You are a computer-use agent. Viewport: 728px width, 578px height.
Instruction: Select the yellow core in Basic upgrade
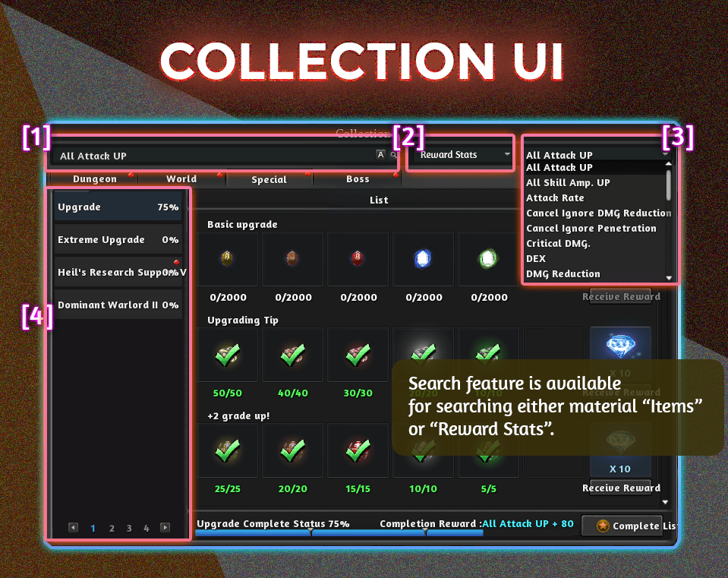click(225, 259)
